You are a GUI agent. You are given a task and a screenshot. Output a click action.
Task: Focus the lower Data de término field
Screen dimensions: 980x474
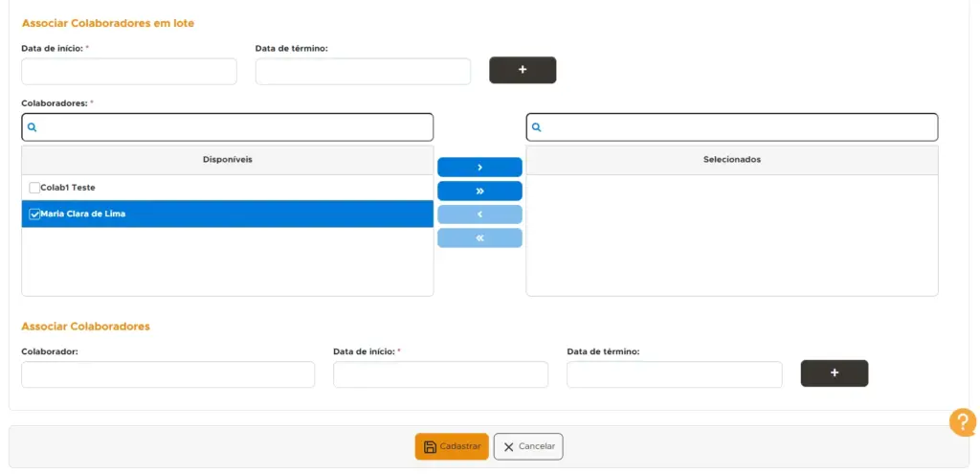pyautogui.click(x=675, y=374)
